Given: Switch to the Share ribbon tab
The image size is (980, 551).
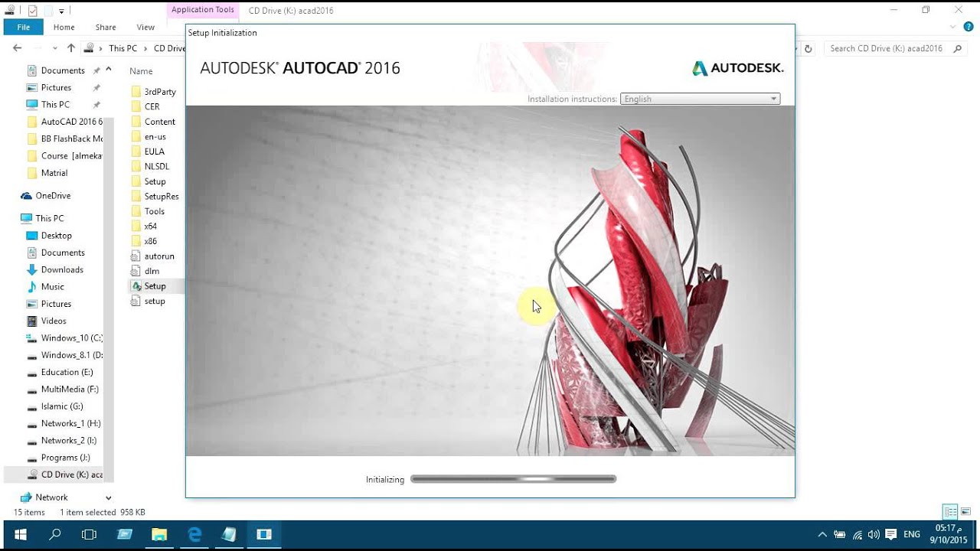Looking at the screenshot, I should coord(106,27).
